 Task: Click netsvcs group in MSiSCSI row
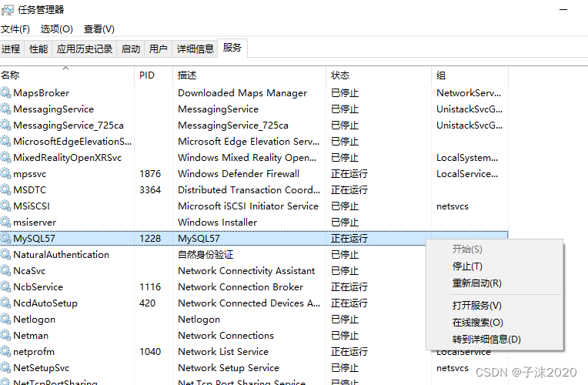pos(453,206)
